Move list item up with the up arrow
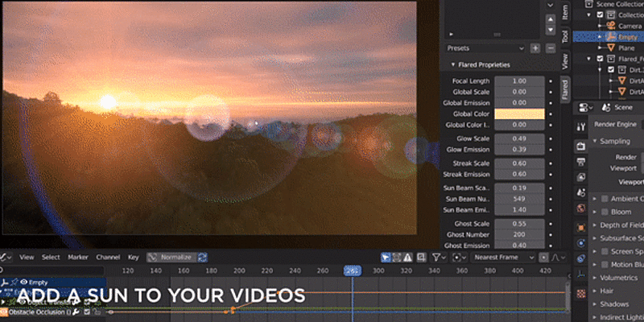Image resolution: width=644 pixels, height=322 pixels. [x=551, y=19]
